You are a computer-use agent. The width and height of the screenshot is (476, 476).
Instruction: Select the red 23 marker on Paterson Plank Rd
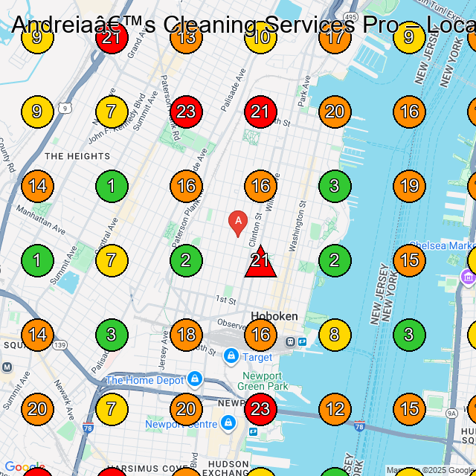(x=186, y=112)
